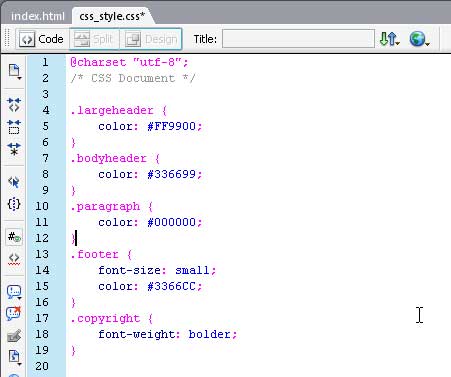Click into the Title input field
Screen dimensions: 451x377
[298, 39]
